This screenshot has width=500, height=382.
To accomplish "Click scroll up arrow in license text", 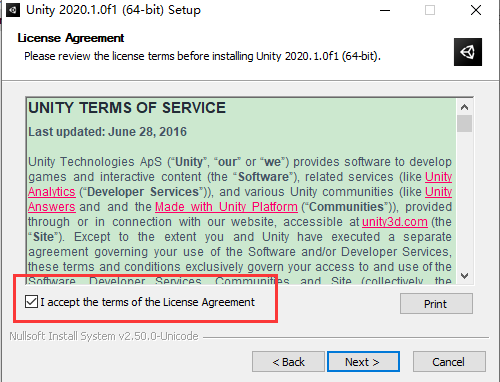I will coord(464,107).
